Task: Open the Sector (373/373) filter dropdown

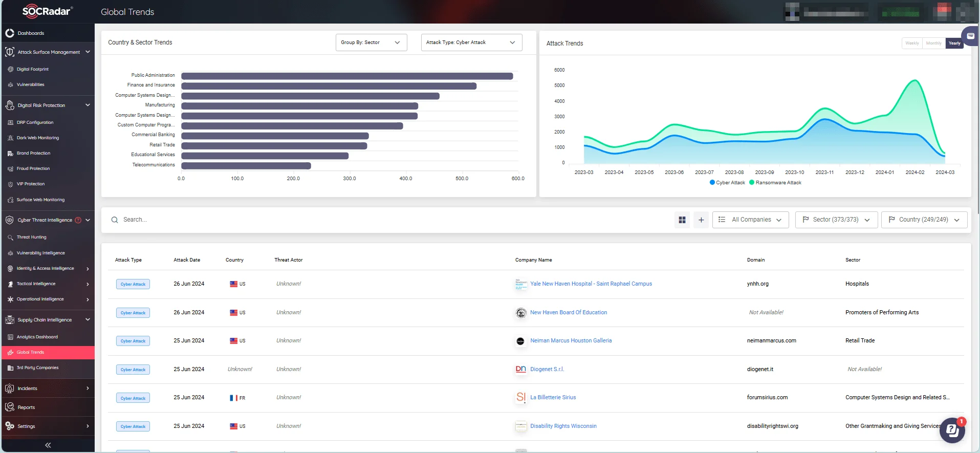Action: [x=836, y=220]
